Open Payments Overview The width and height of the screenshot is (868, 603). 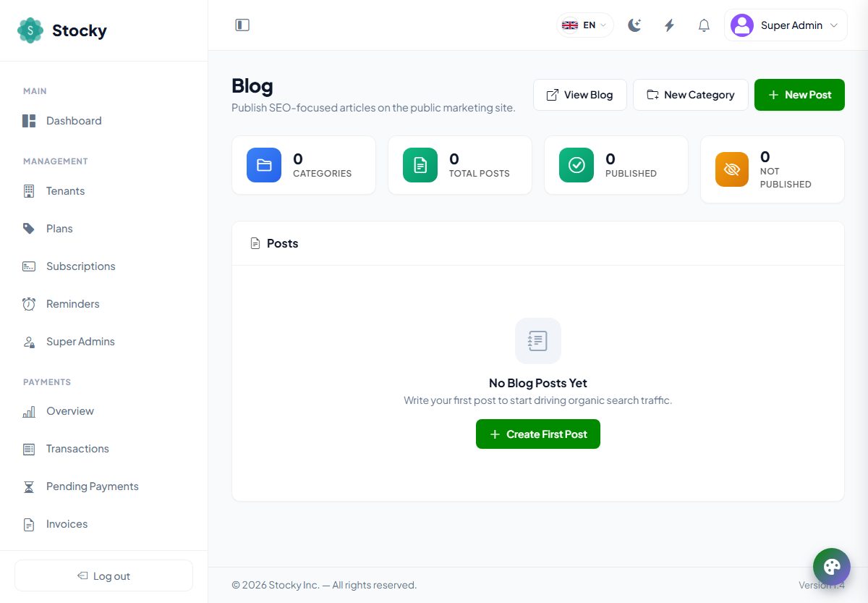(103, 411)
